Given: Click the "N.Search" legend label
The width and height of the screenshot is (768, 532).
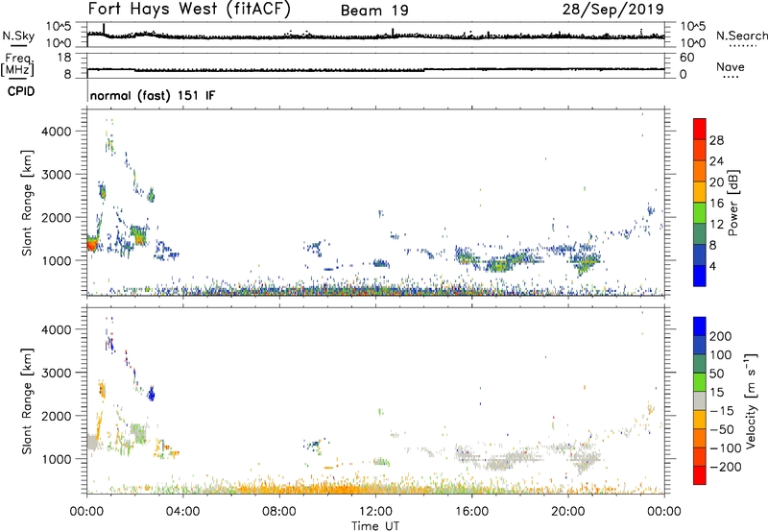Looking at the screenshot, I should (x=742, y=36).
